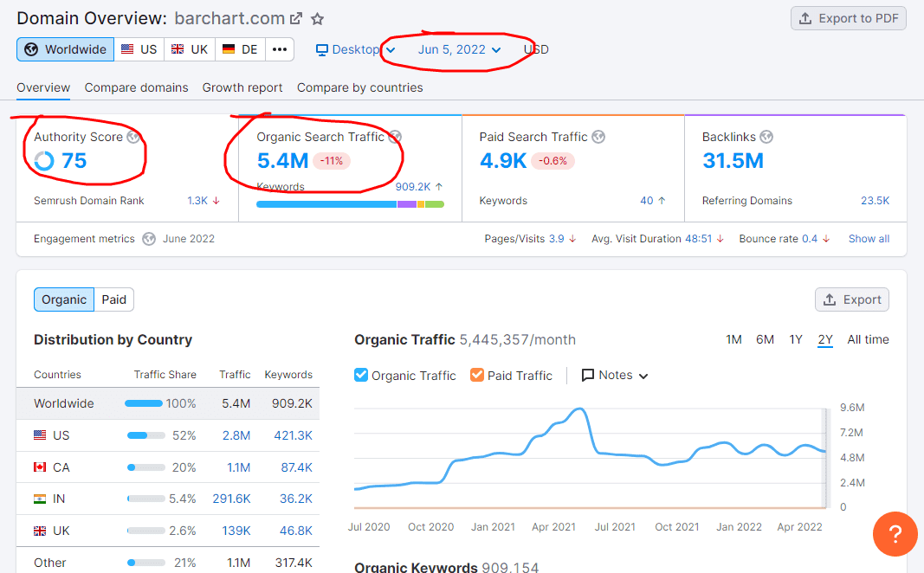Click the Show all engagement link
Image resolution: width=924 pixels, height=573 pixels.
pyautogui.click(x=869, y=239)
